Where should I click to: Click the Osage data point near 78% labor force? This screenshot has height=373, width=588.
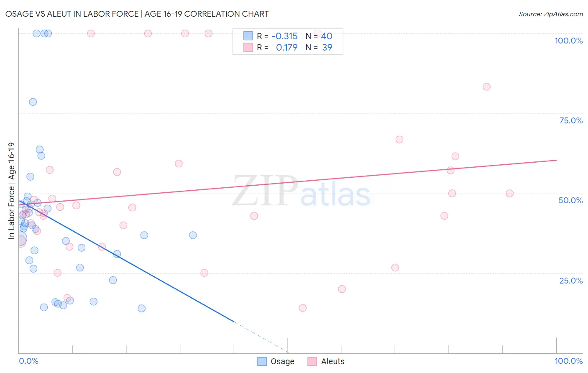tap(33, 102)
